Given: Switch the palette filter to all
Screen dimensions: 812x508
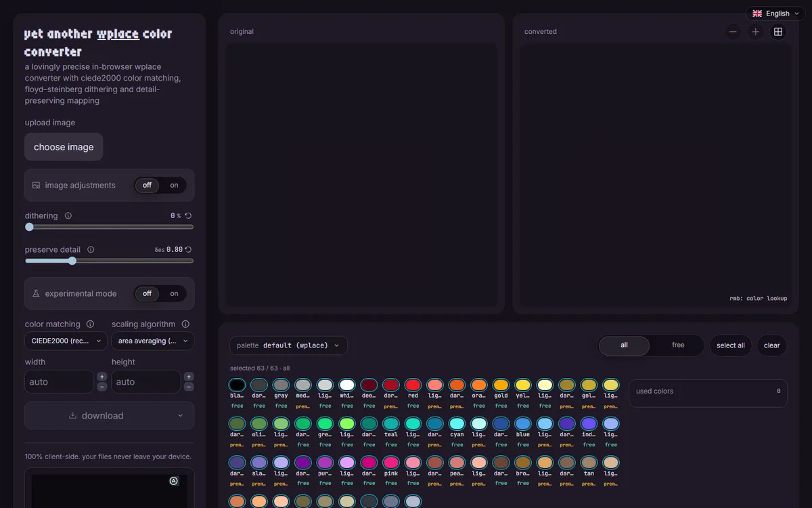Looking at the screenshot, I should pos(624,345).
